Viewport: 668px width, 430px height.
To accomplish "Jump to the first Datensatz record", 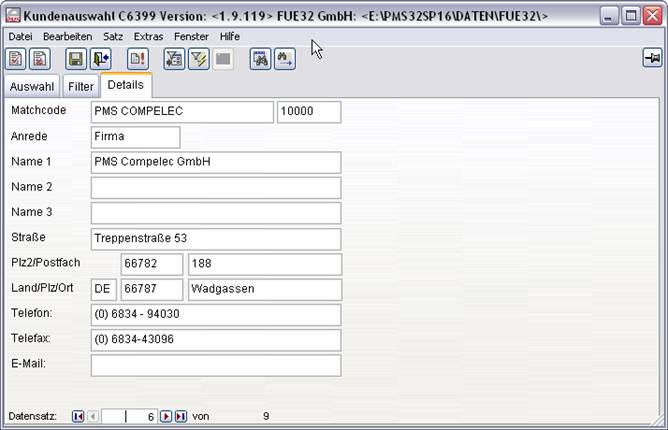I will click(x=78, y=416).
